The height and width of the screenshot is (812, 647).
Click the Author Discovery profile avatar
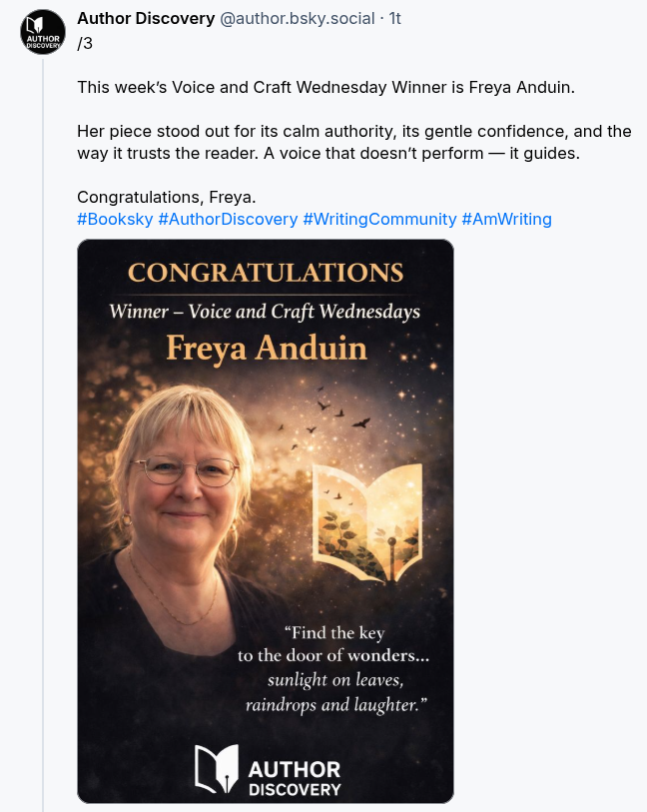(43, 32)
